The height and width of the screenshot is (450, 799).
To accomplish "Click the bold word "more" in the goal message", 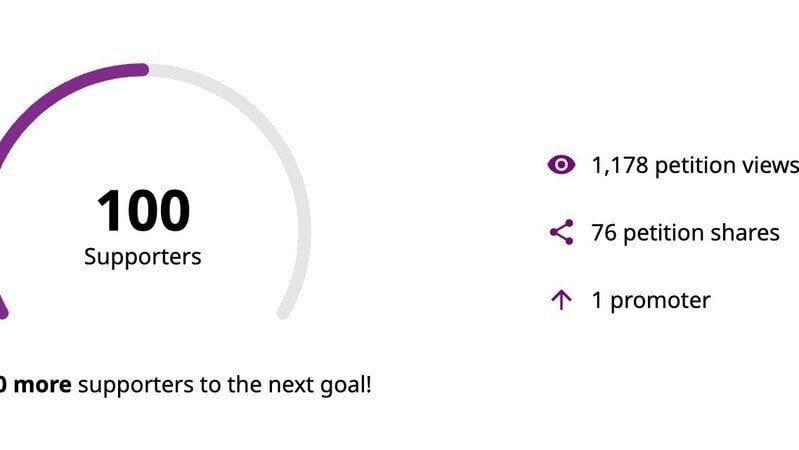I will coord(42,384).
